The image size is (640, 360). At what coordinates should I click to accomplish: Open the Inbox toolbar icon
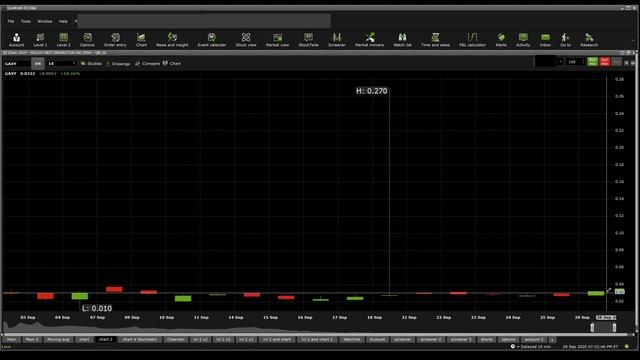pos(545,40)
